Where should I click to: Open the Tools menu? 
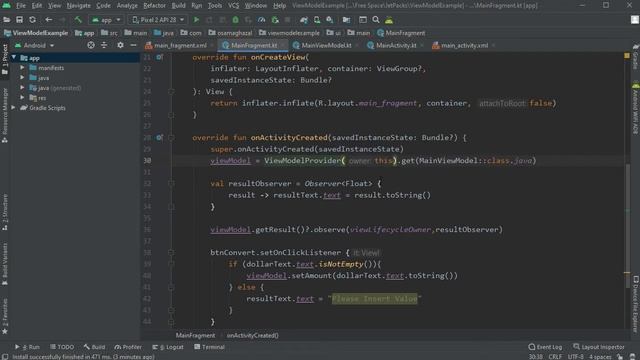(215, 6)
